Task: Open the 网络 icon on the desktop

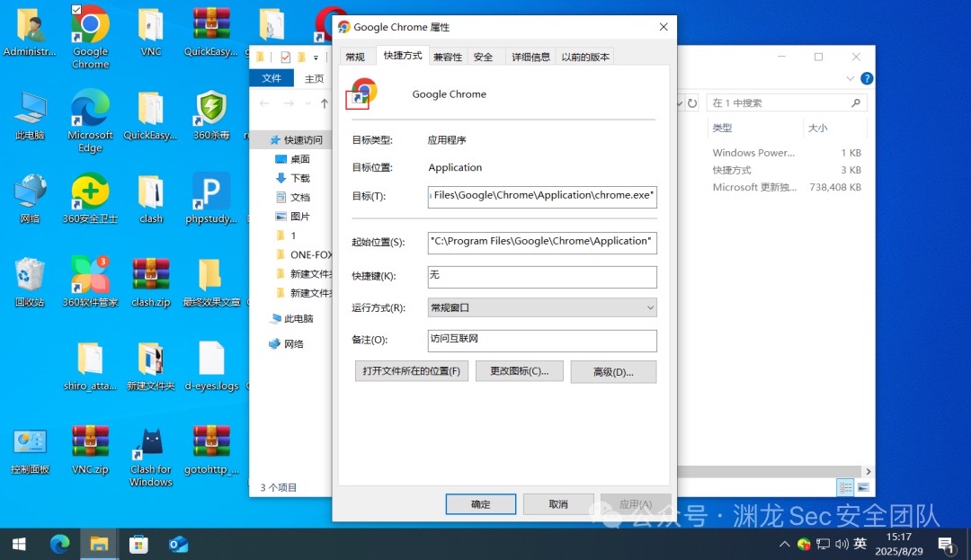Action: point(30,198)
